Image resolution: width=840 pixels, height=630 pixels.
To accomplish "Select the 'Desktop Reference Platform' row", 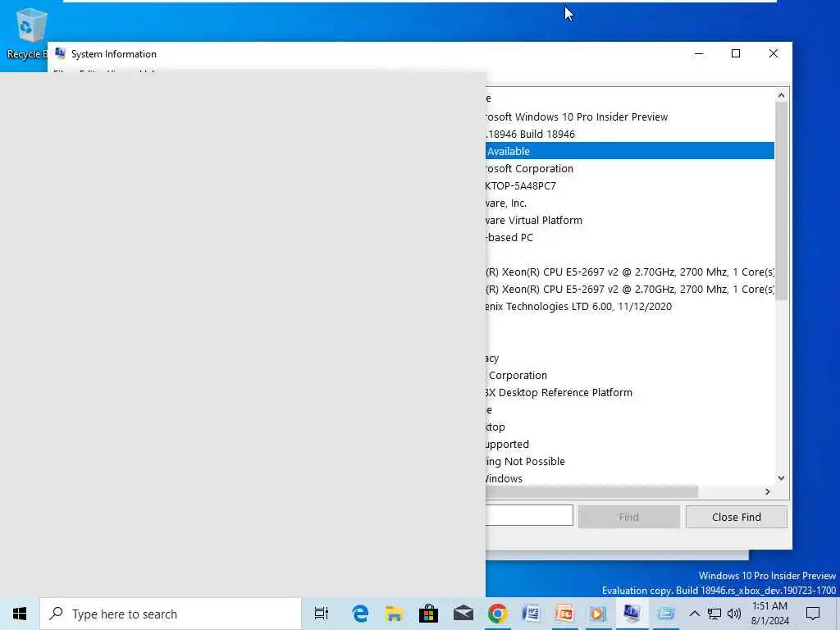I will (630, 392).
